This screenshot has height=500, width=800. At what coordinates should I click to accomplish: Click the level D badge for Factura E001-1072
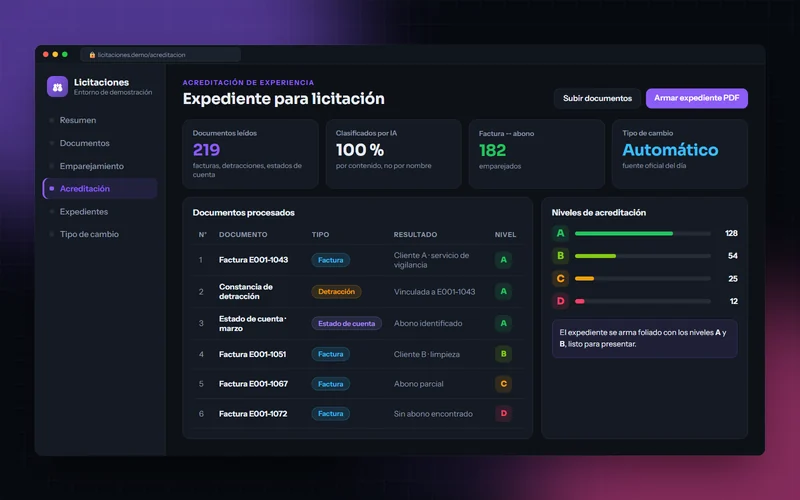click(504, 413)
